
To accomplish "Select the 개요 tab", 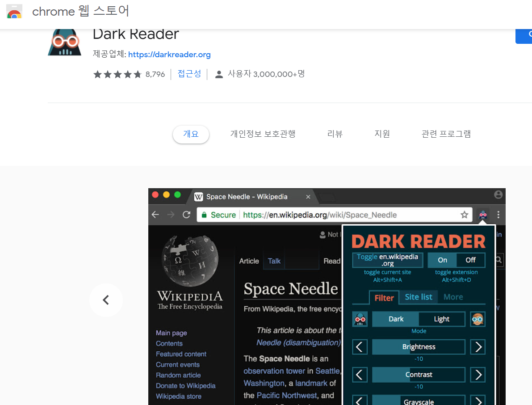I will click(191, 134).
